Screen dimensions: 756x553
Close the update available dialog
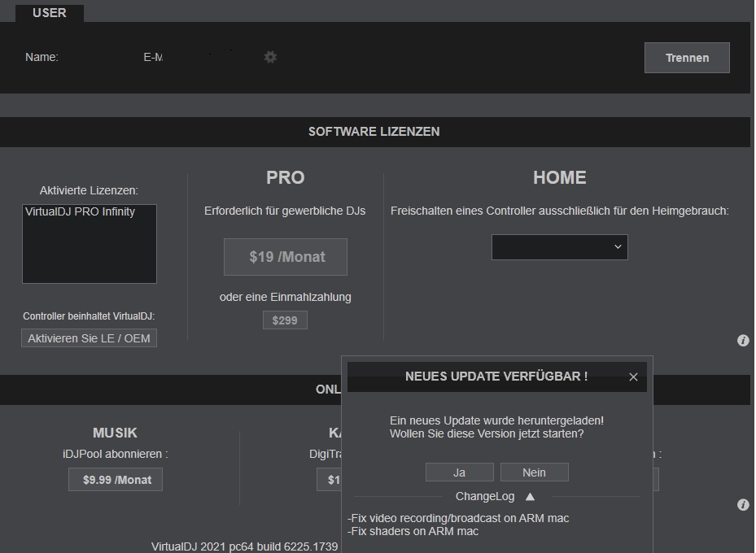click(x=633, y=377)
